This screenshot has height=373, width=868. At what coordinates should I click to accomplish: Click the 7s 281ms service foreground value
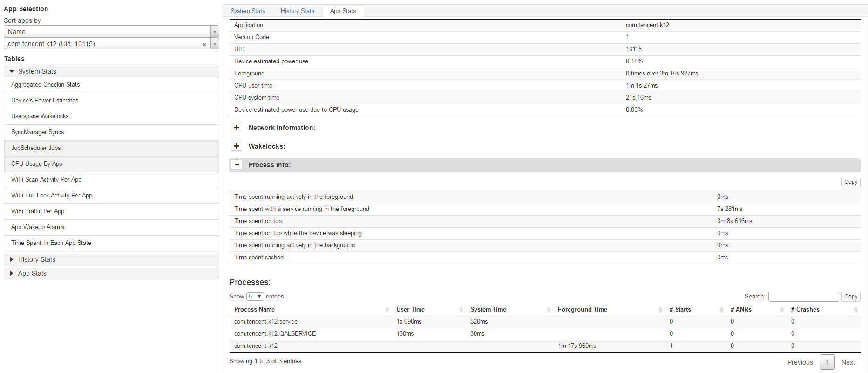pos(730,209)
